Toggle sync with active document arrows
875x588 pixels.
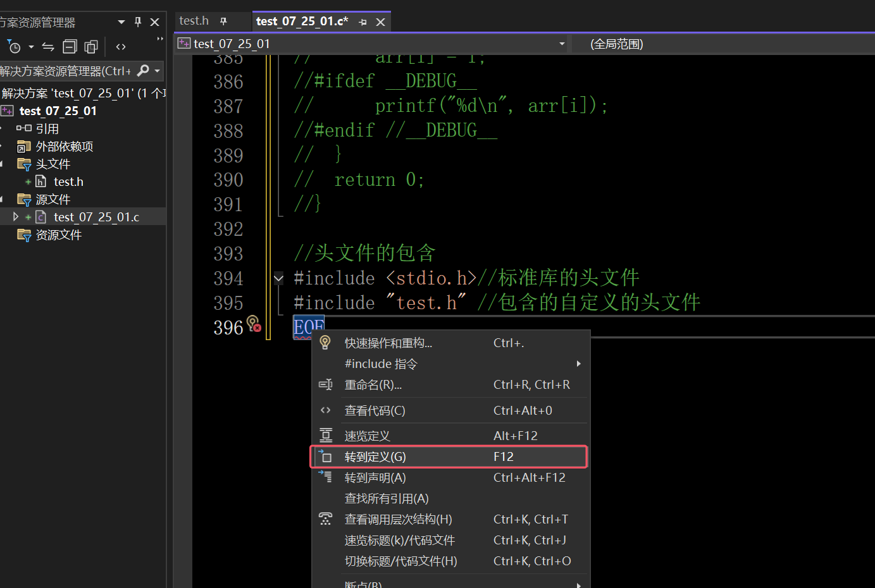[x=48, y=47]
